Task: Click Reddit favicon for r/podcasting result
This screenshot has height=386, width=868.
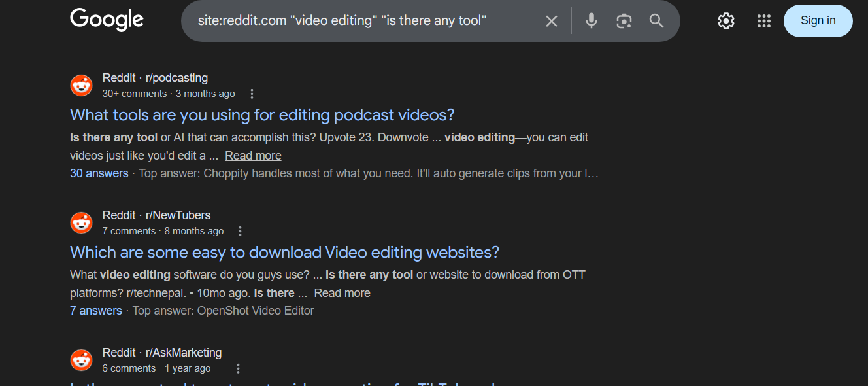Action: tap(82, 85)
